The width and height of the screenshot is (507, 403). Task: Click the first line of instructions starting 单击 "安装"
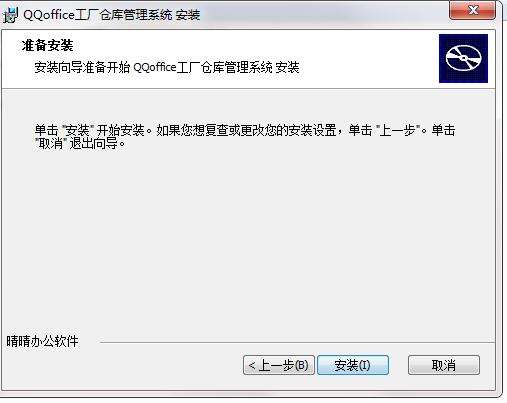point(245,130)
